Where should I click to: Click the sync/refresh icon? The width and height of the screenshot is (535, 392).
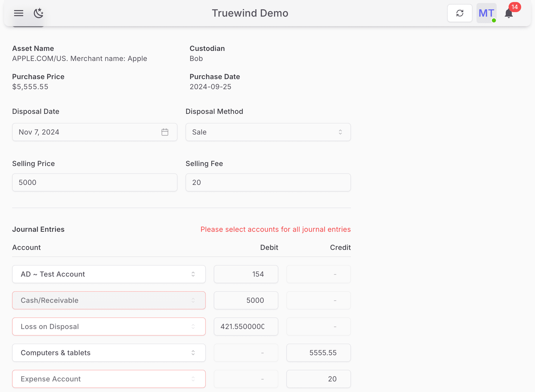[460, 13]
